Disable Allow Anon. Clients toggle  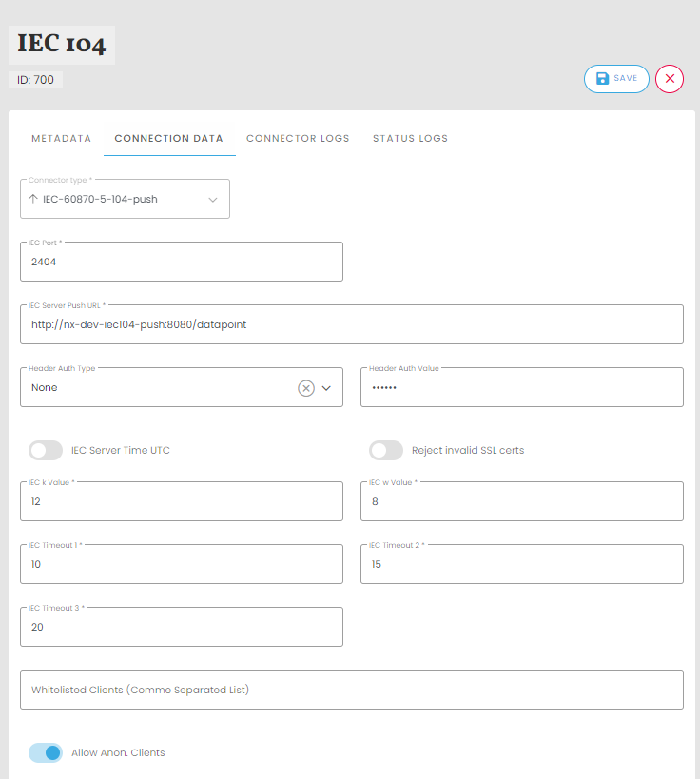[46, 752]
